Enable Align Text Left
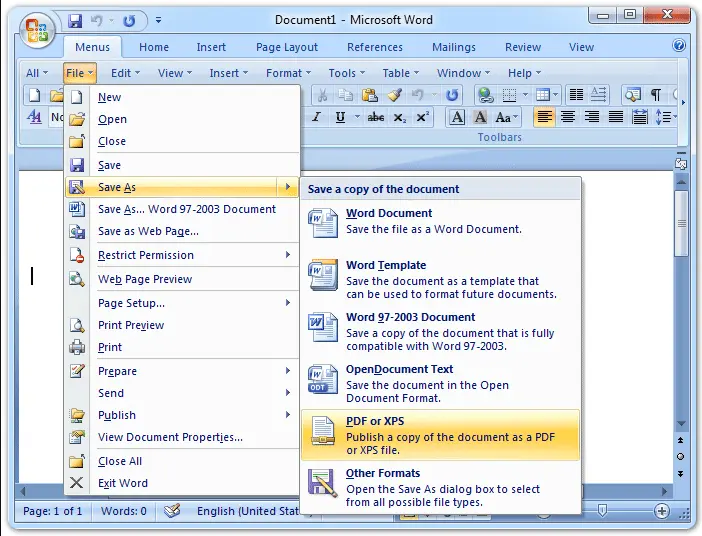This screenshot has height=536, width=702. point(544,117)
